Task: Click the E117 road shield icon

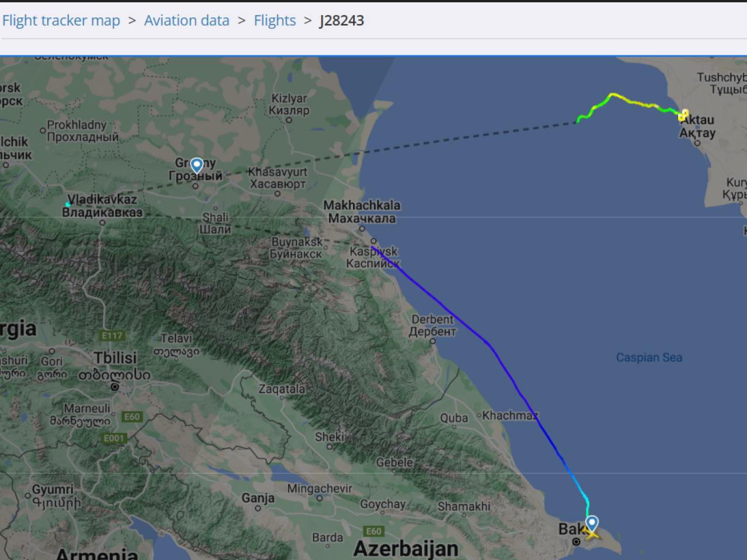Action: [112, 335]
